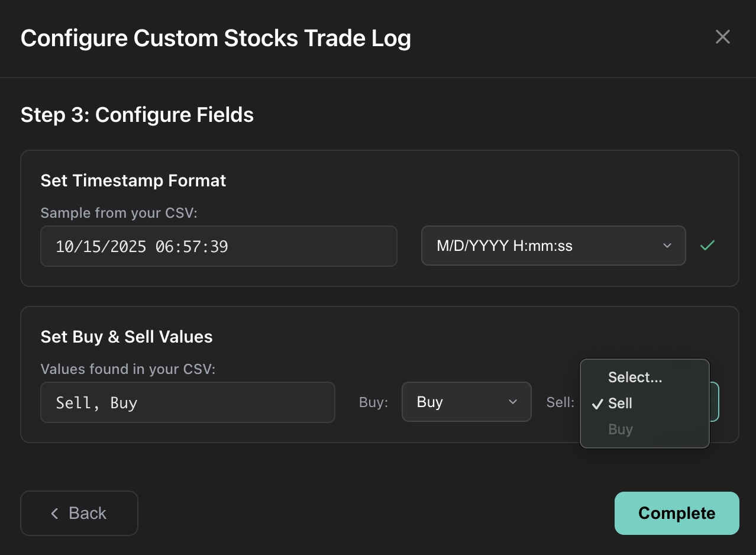This screenshot has height=555, width=756.
Task: Choose 'Buy' from the open dropdown list
Action: point(620,429)
